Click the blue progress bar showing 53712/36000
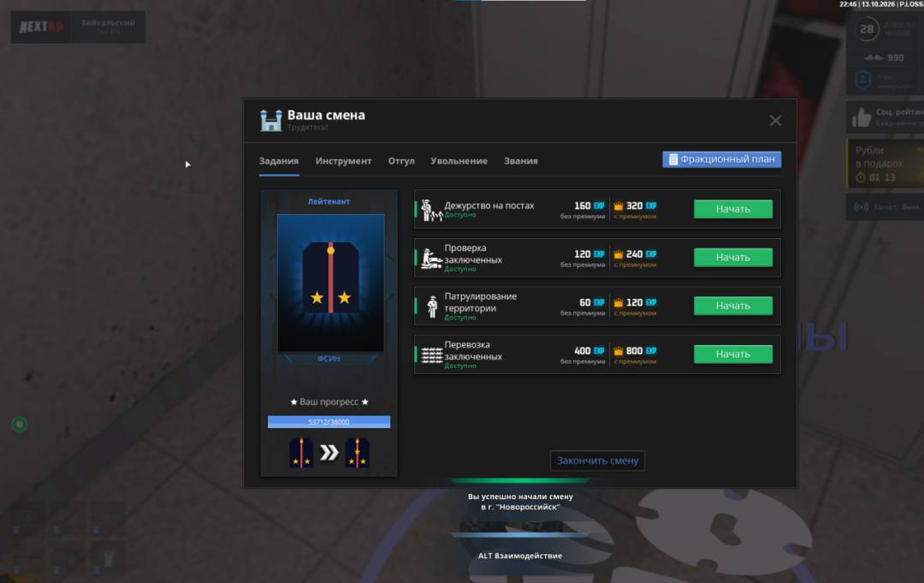Viewport: 924px width, 583px height. coord(329,422)
